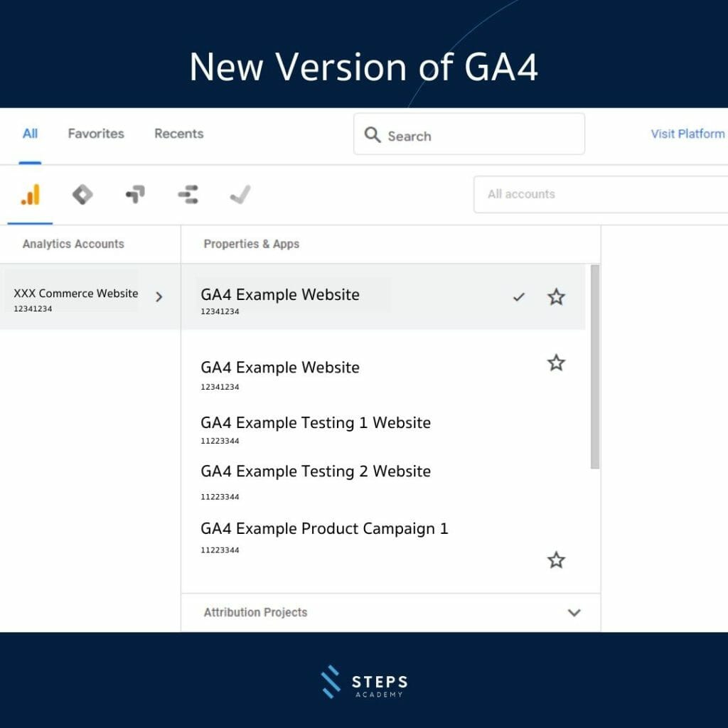Open the All accounts dropdown

[x=601, y=194]
